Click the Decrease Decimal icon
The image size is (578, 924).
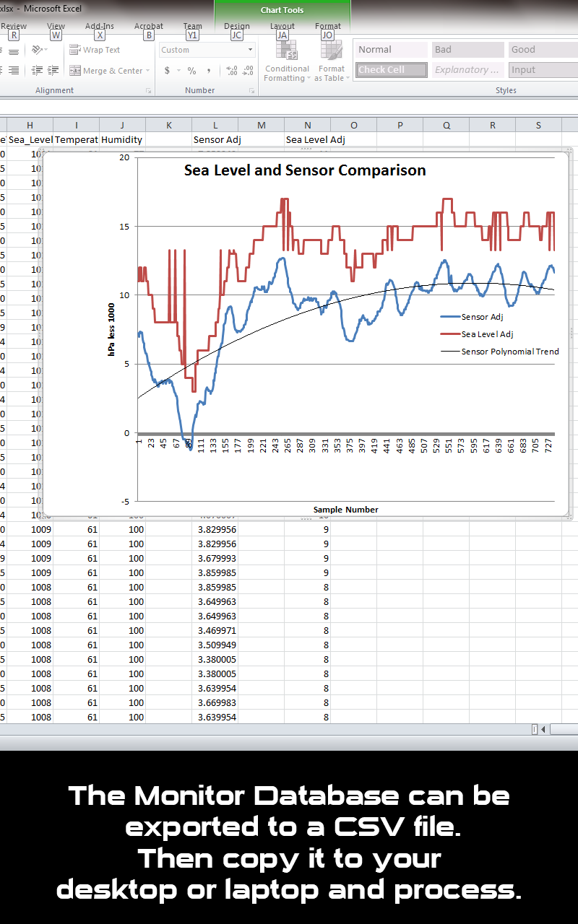(248, 71)
